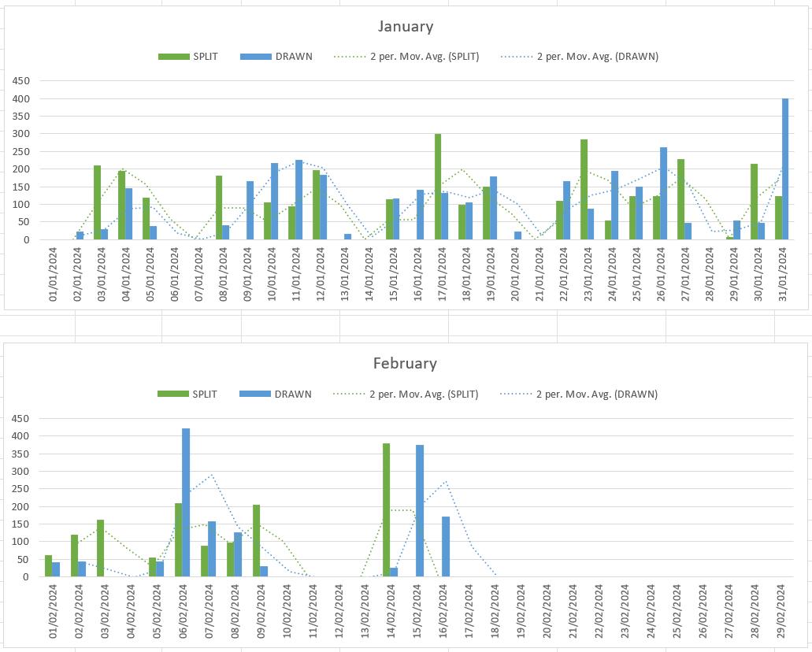Viewport: 812px width, 652px height.
Task: Click the blue DRAWN bar for 11/01/2024
Action: [x=298, y=200]
